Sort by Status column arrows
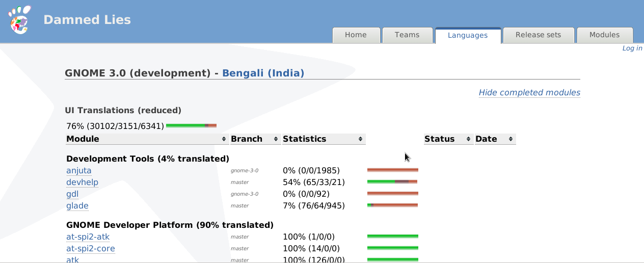Screen dimensions: 644x263 click(468, 139)
